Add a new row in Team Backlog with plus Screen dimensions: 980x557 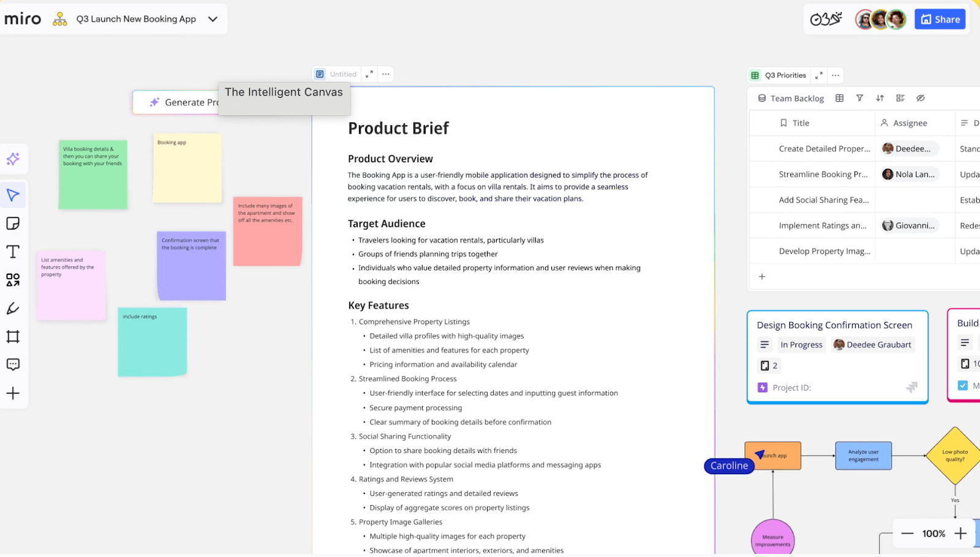[x=762, y=277]
